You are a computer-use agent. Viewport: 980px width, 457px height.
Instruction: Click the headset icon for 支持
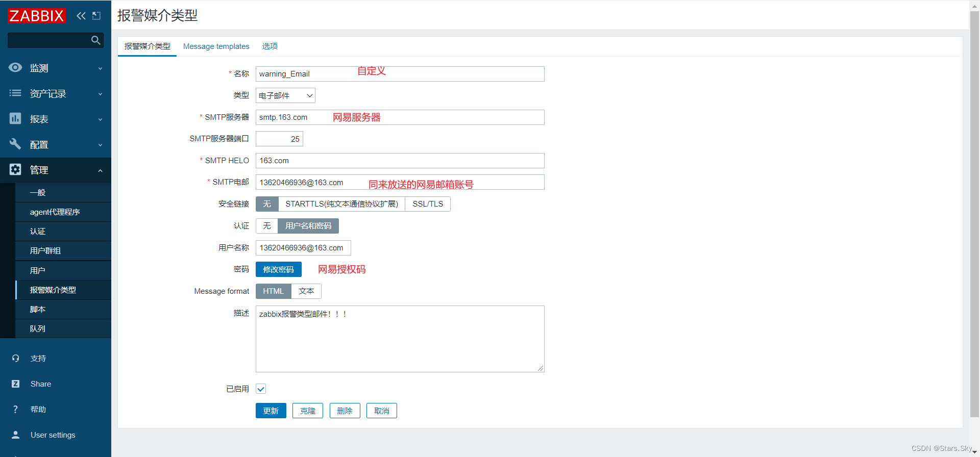pos(15,359)
